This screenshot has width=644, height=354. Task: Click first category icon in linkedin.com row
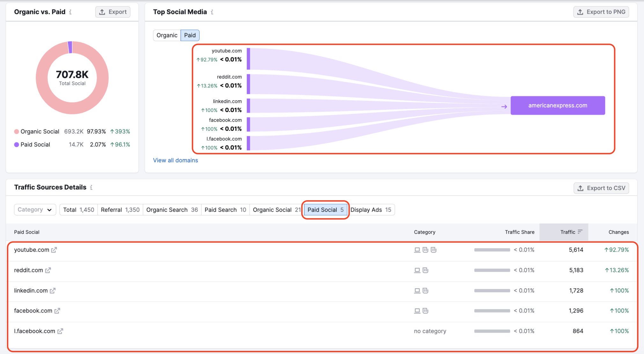[x=417, y=291]
